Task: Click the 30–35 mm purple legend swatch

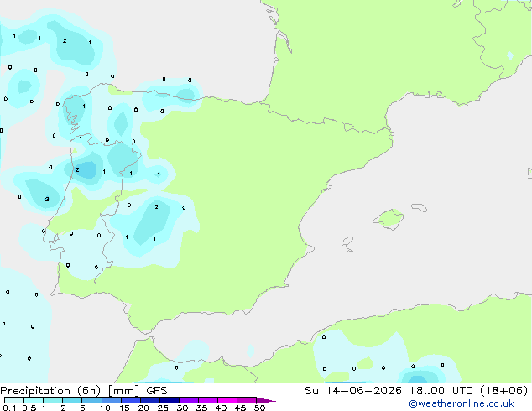Action: coord(189,400)
